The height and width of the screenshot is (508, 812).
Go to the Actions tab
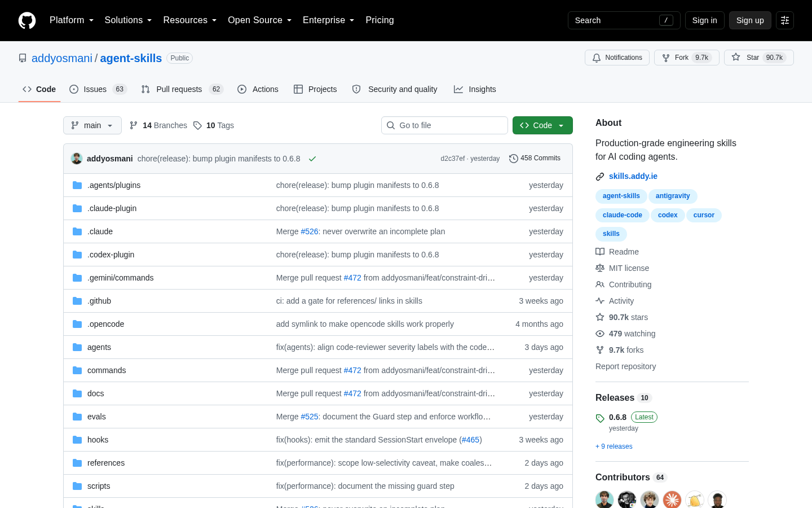258,89
